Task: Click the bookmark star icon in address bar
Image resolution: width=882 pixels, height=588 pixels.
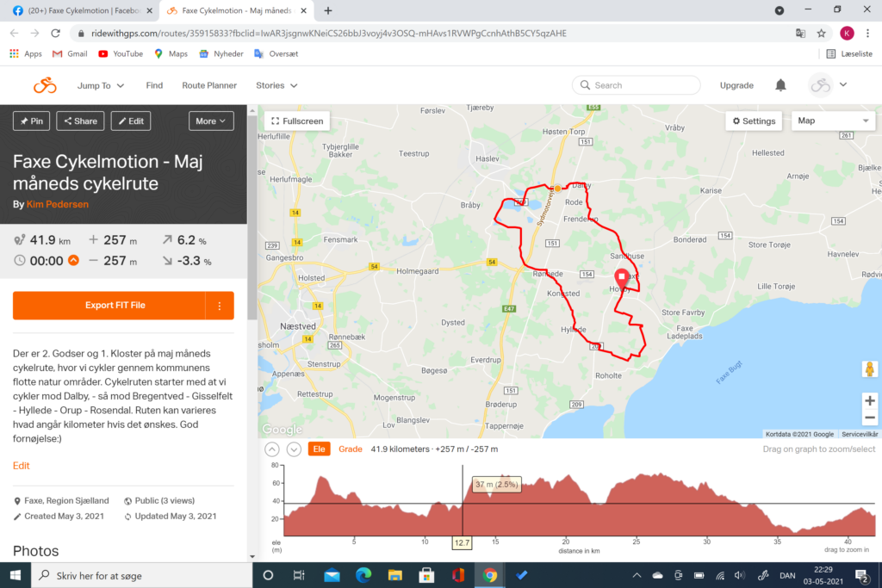Action: 821,34
